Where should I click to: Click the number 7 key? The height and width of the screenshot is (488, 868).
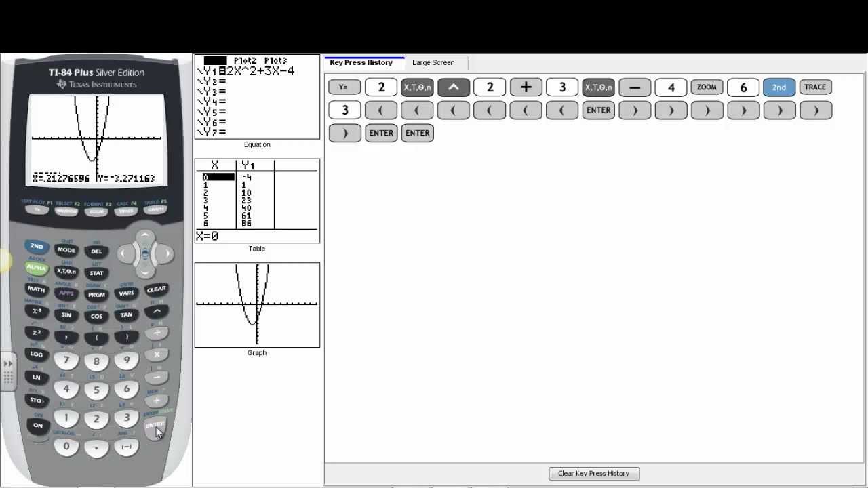[66, 361]
